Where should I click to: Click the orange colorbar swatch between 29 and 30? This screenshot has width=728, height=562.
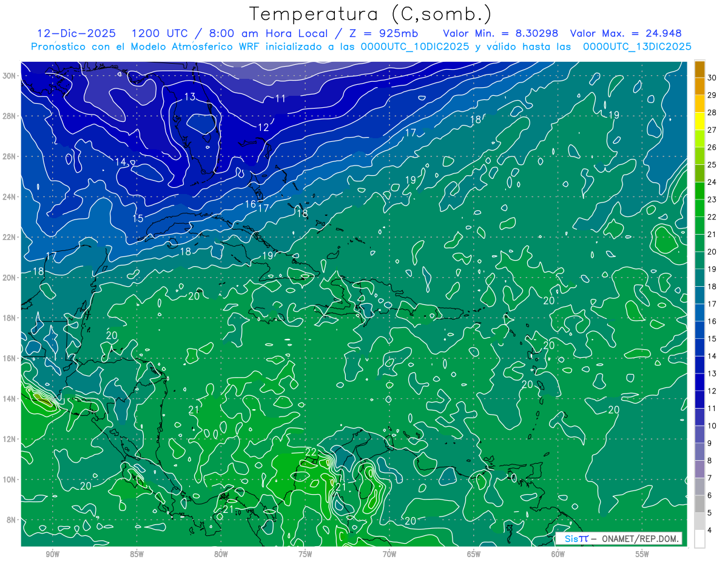point(699,86)
